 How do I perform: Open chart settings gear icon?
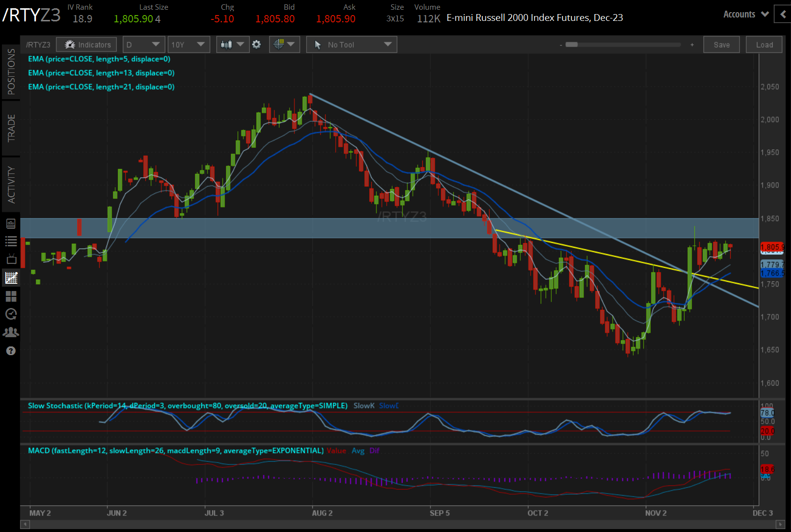tap(257, 45)
